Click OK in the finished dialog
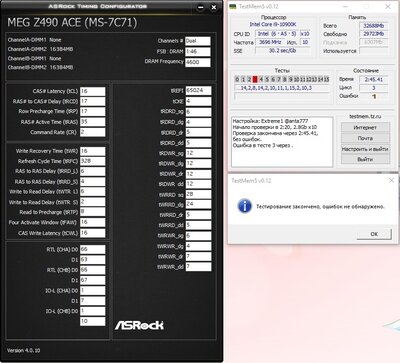 (x=374, y=234)
